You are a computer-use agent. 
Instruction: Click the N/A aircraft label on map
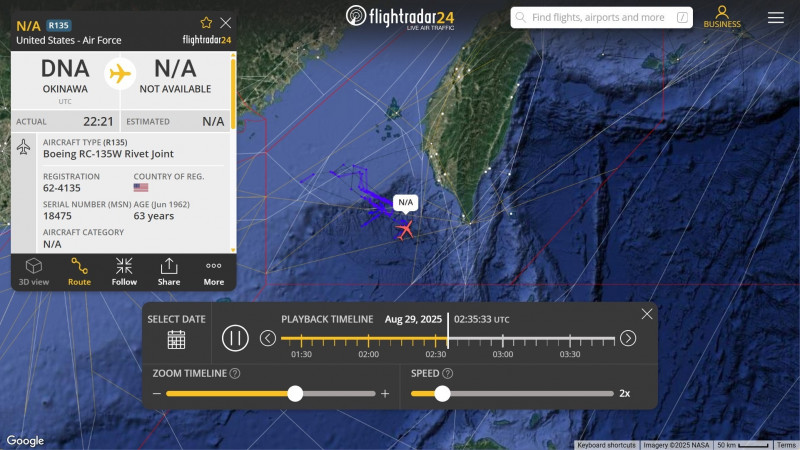(406, 203)
